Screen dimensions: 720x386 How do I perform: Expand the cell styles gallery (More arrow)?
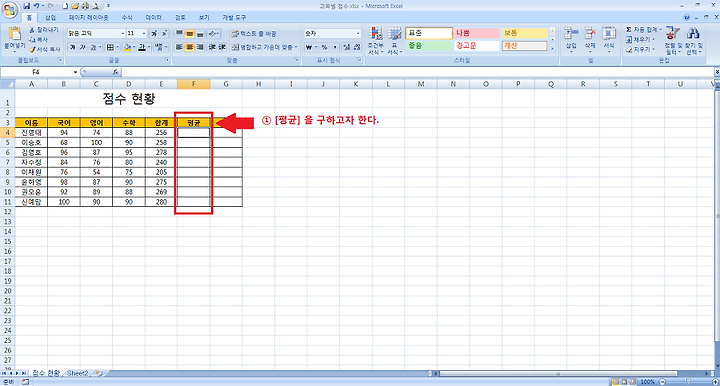click(x=552, y=48)
